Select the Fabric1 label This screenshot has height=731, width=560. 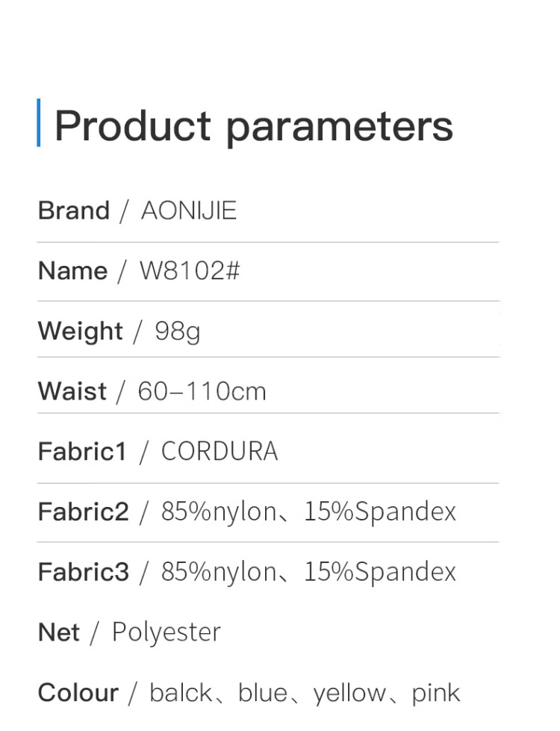pos(82,451)
